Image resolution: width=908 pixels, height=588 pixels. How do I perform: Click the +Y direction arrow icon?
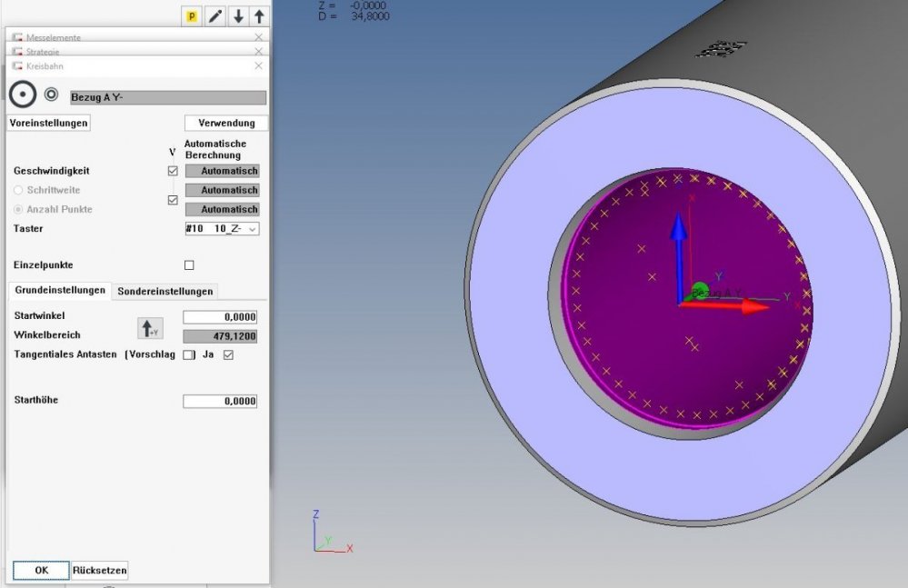tap(148, 328)
